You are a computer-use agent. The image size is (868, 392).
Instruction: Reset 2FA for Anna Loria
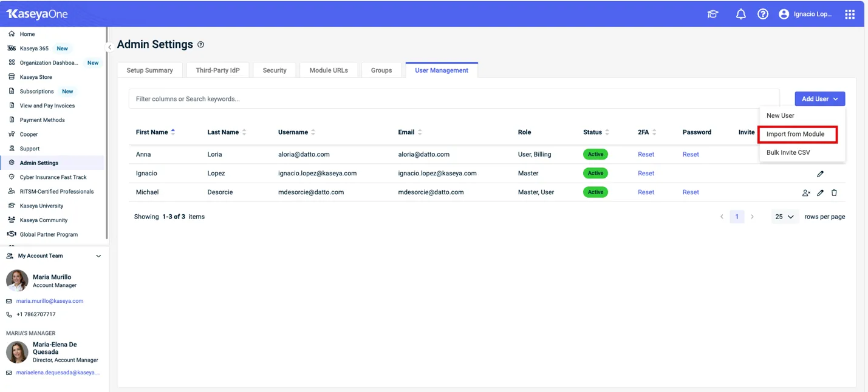click(x=646, y=154)
